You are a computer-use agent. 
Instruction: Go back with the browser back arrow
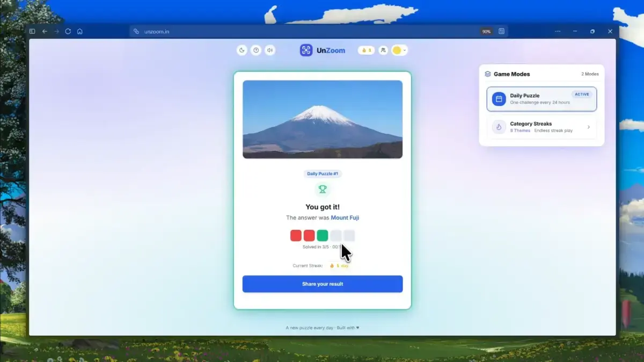coord(45,31)
